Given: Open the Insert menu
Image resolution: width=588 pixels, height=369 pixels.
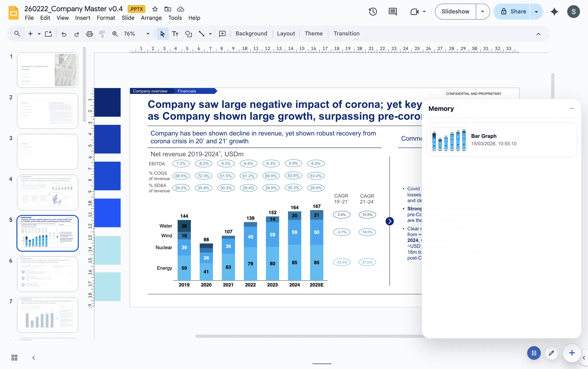Looking at the screenshot, I should (x=83, y=18).
